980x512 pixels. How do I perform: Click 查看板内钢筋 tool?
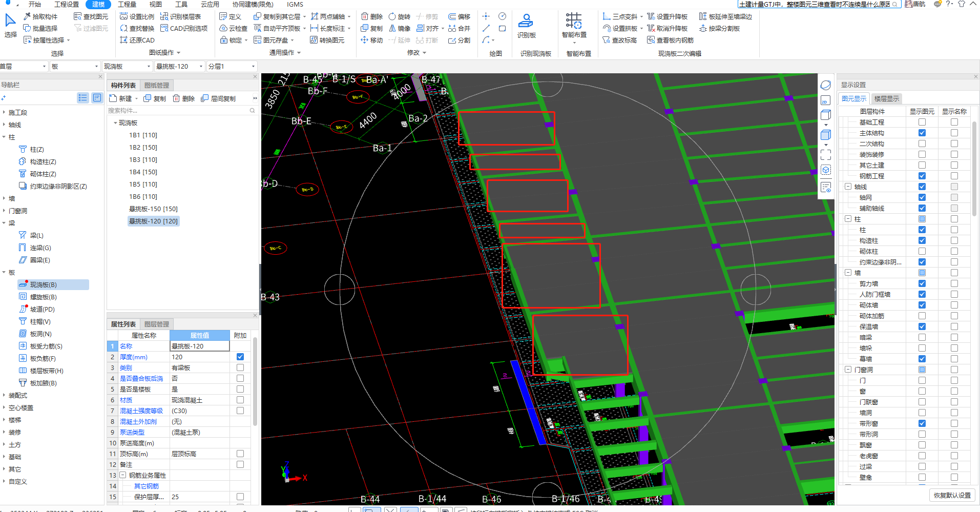tap(670, 40)
